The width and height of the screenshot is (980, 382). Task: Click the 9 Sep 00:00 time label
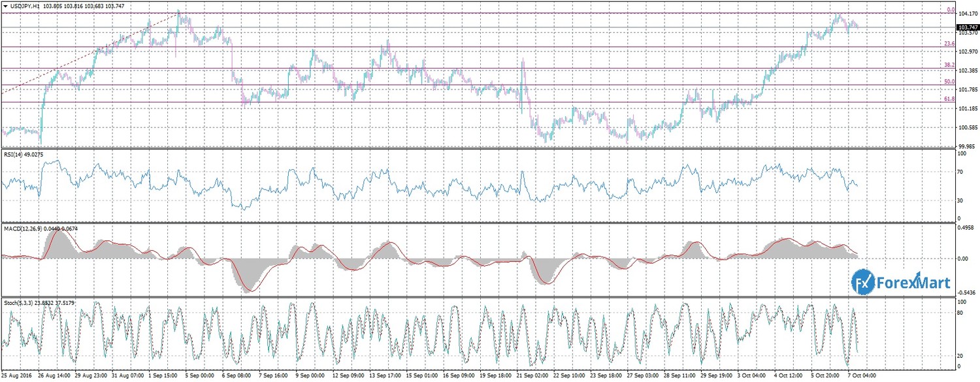coord(312,376)
